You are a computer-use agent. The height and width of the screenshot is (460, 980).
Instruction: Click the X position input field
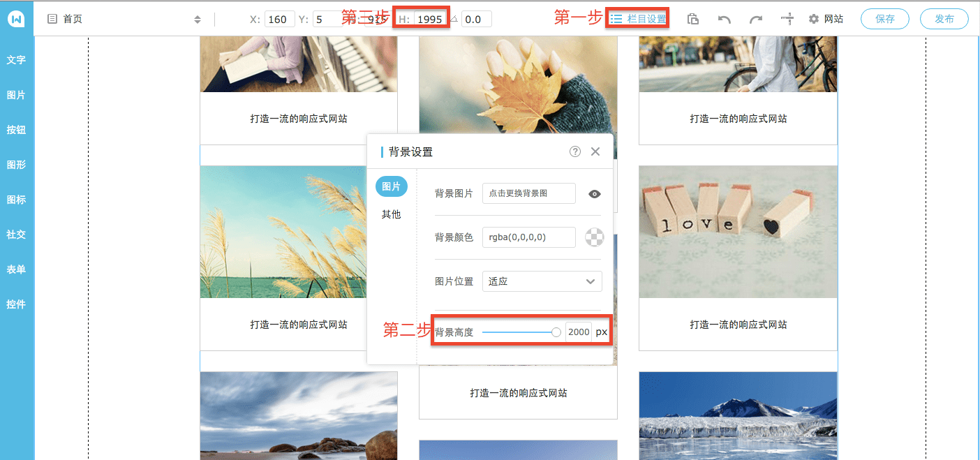(279, 20)
